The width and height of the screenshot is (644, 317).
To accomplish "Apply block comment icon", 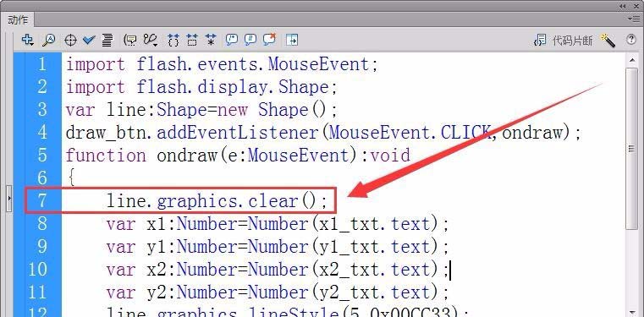I will point(232,40).
